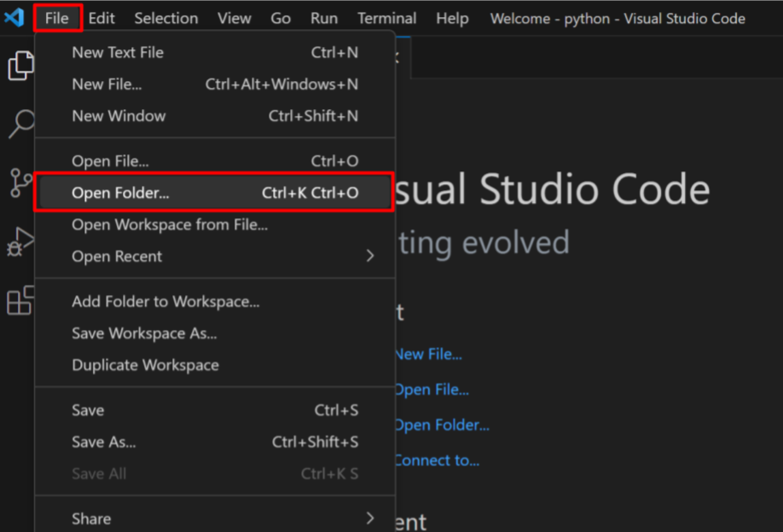This screenshot has width=783, height=532.
Task: Choose Add Folder to Workspace...
Action: click(215, 302)
